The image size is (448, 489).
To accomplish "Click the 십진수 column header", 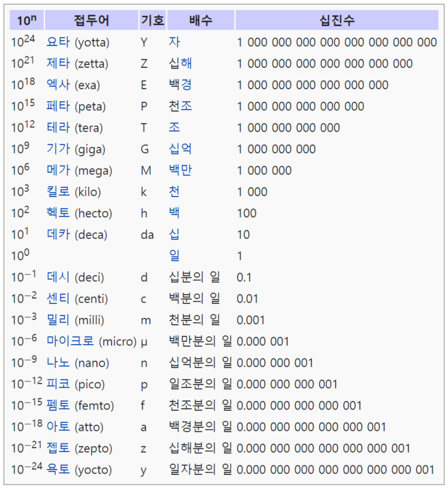I will click(x=337, y=20).
